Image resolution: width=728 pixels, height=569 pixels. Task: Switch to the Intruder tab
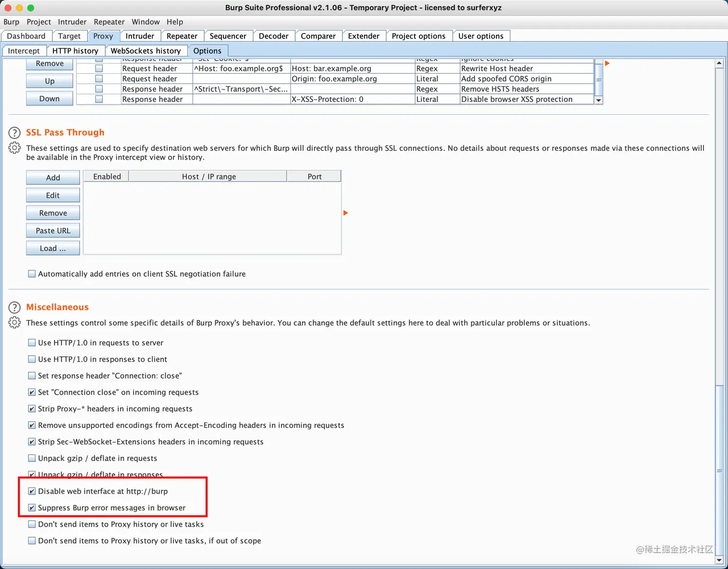(140, 36)
